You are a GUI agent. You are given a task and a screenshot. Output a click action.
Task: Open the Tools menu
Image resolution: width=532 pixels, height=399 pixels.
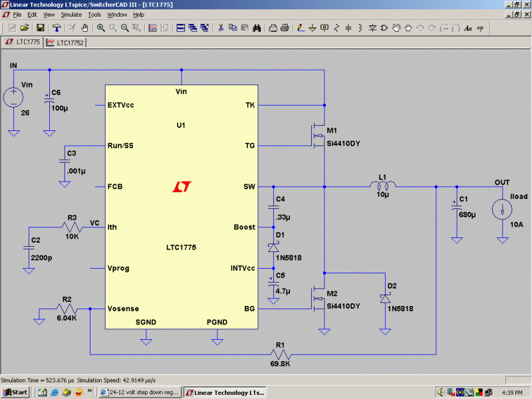tap(94, 15)
